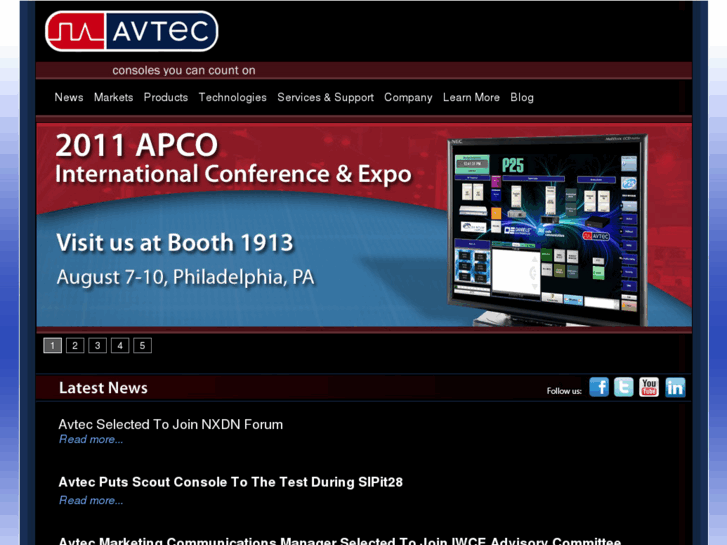Screen dimensions: 727x545
Task: Click the Avtec logo
Action: click(x=132, y=31)
